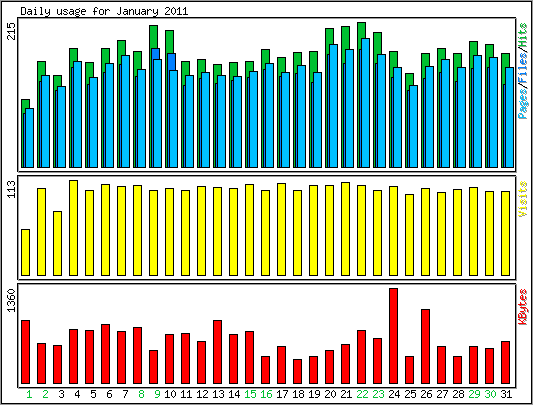Click the green day label 16
Image resolution: width=533 pixels, height=405 pixels.
266,394
